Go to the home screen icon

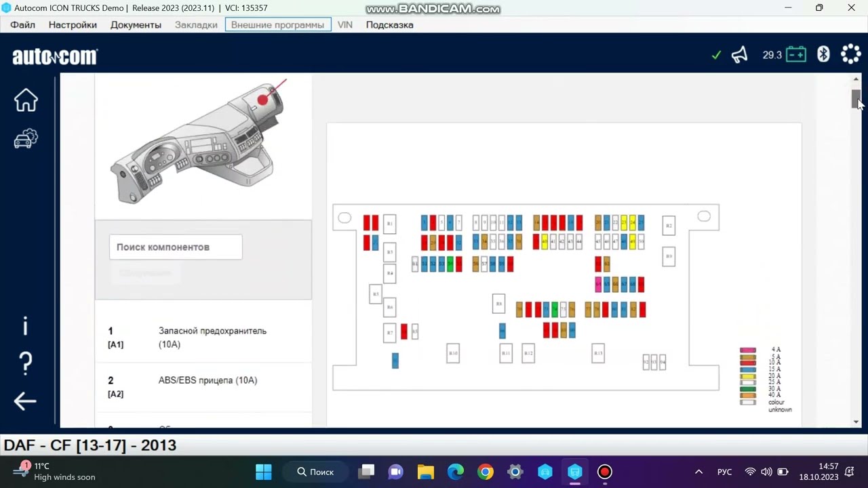pyautogui.click(x=26, y=100)
